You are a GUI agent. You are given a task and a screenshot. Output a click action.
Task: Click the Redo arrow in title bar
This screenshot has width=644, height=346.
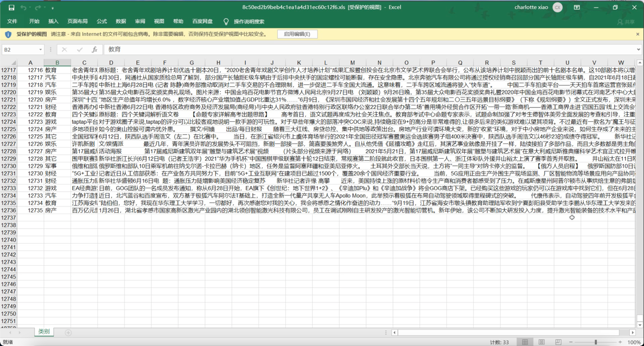tap(37, 8)
